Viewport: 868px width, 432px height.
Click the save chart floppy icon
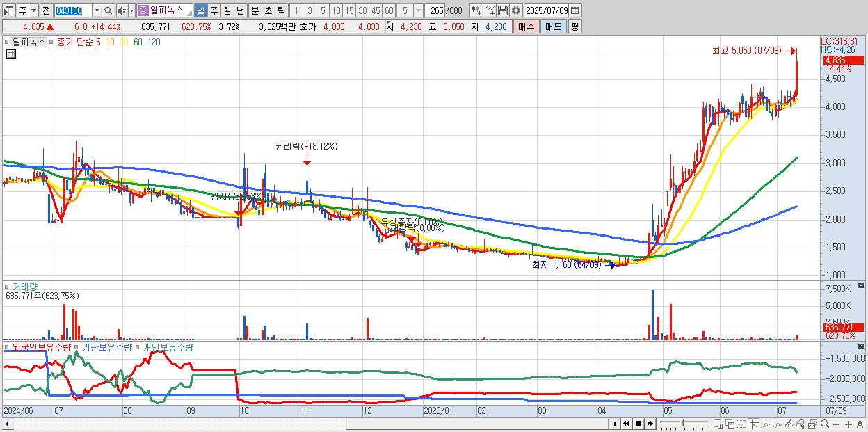click(503, 10)
